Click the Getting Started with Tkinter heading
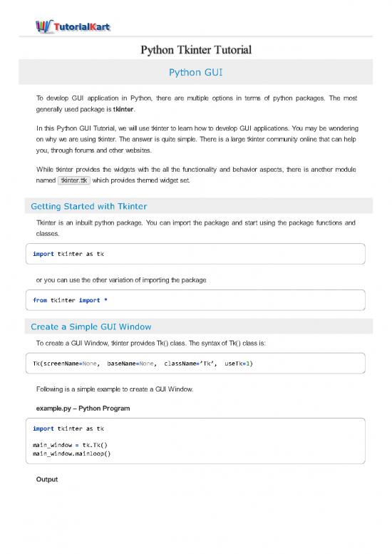This screenshot has width=392, height=554. (89, 206)
